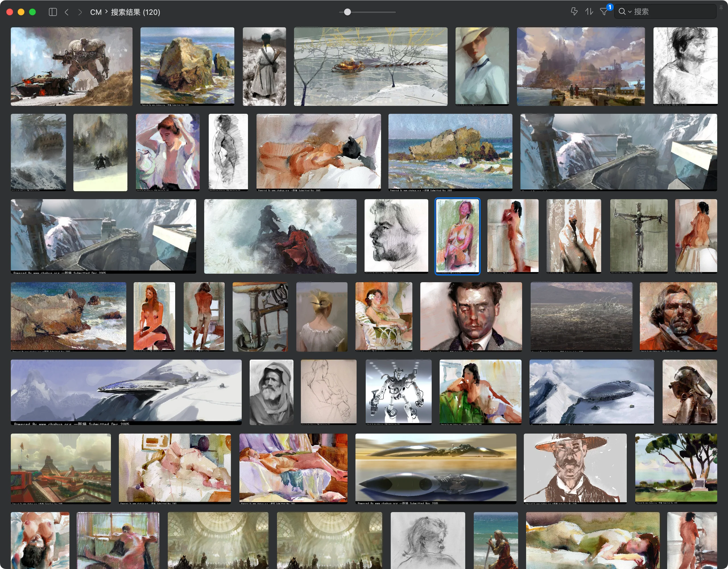Open the white-draped figure with dark face
The width and height of the screenshot is (728, 569).
pos(574,236)
